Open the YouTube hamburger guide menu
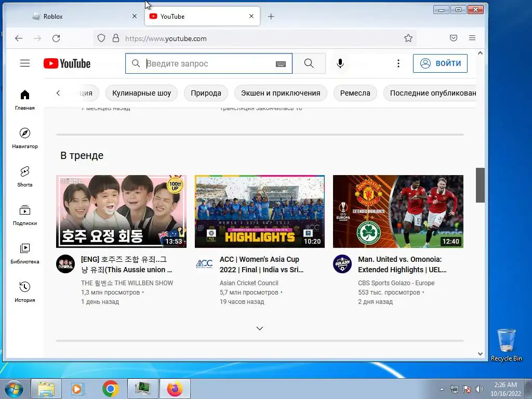This screenshot has width=532, height=399. coord(25,63)
